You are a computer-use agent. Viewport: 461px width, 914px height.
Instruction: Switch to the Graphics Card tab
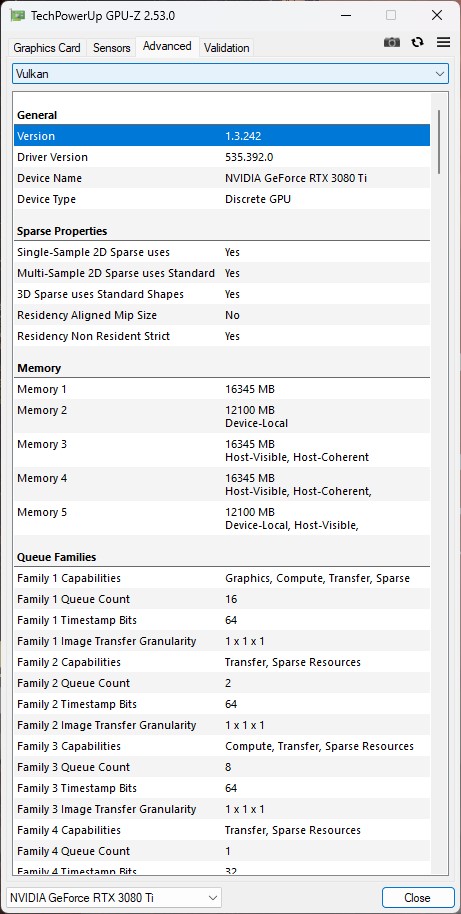coord(47,48)
